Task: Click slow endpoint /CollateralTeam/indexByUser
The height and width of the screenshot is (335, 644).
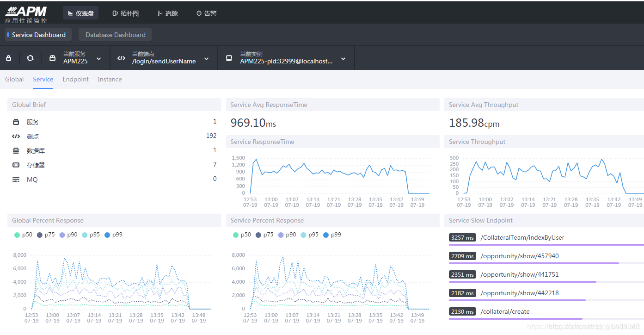Action: [522, 237]
